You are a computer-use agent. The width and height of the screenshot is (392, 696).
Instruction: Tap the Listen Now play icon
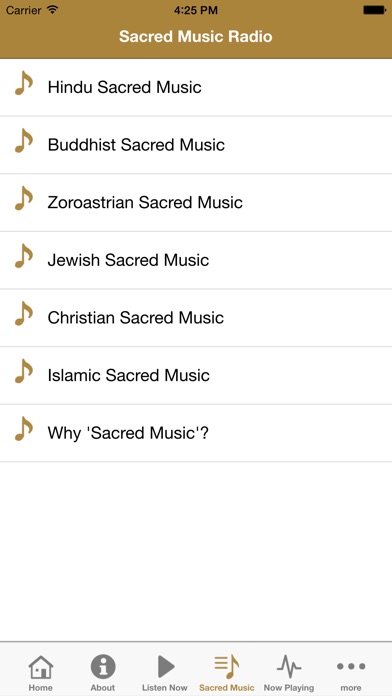pos(166,667)
